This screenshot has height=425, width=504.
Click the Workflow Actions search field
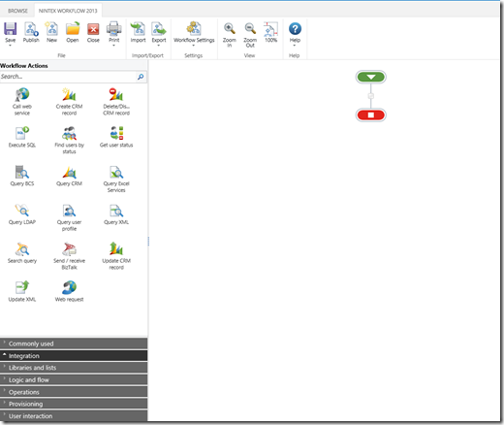[68, 77]
